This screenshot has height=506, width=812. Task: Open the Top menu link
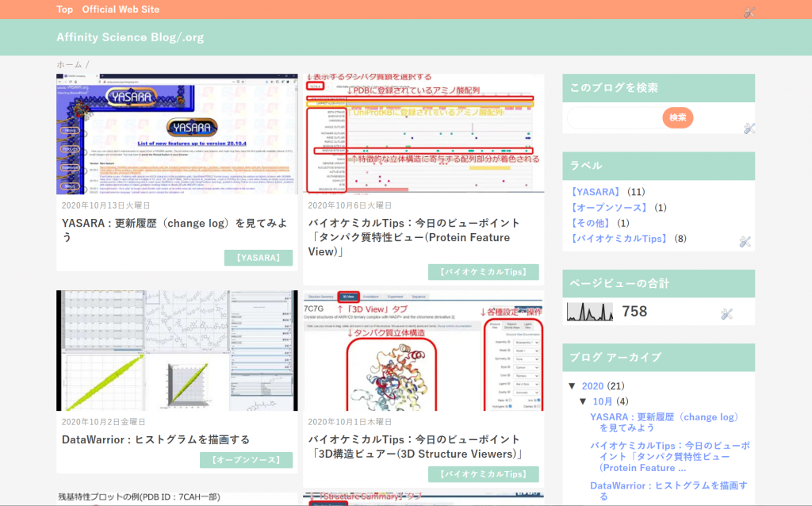coord(65,10)
